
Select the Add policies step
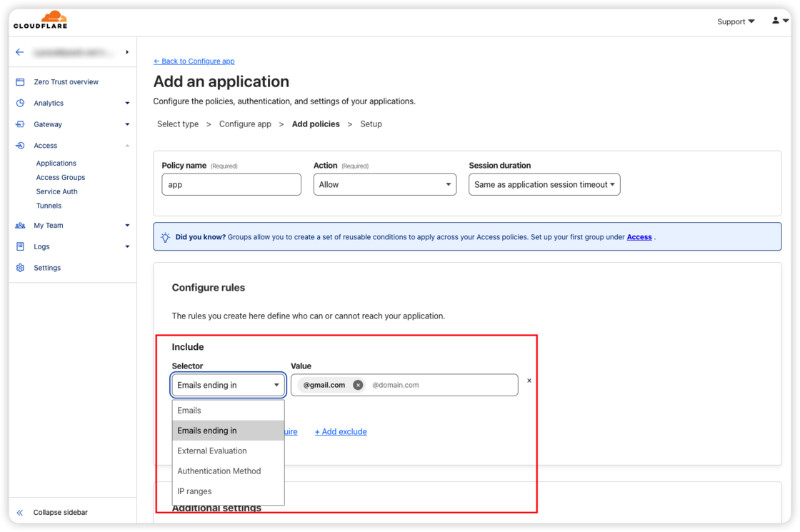tap(316, 124)
